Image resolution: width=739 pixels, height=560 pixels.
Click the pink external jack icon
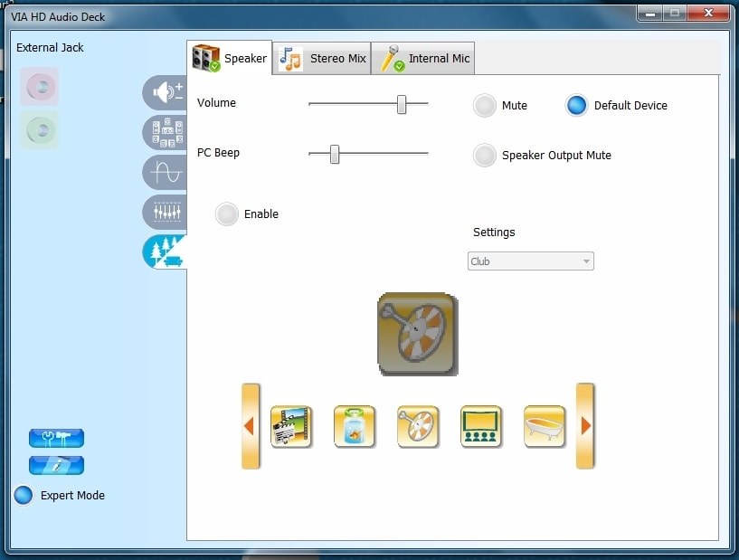tap(40, 87)
